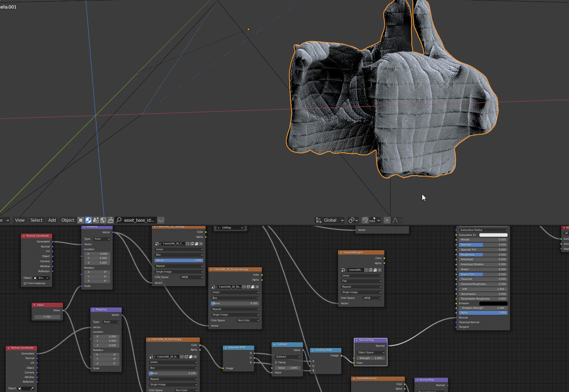Open the Object menu
This screenshot has width=569, height=392.
click(68, 220)
